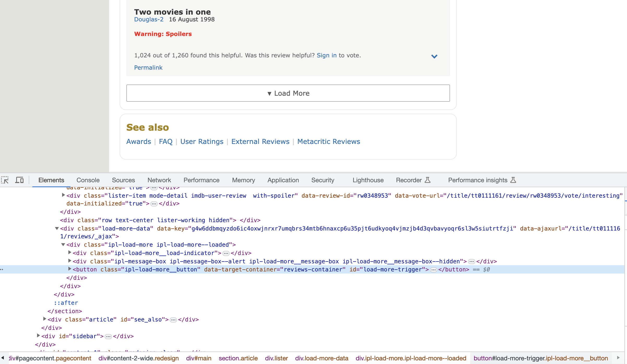Click the Lighthouse panel tab icon
The height and width of the screenshot is (364, 627).
(367, 180)
